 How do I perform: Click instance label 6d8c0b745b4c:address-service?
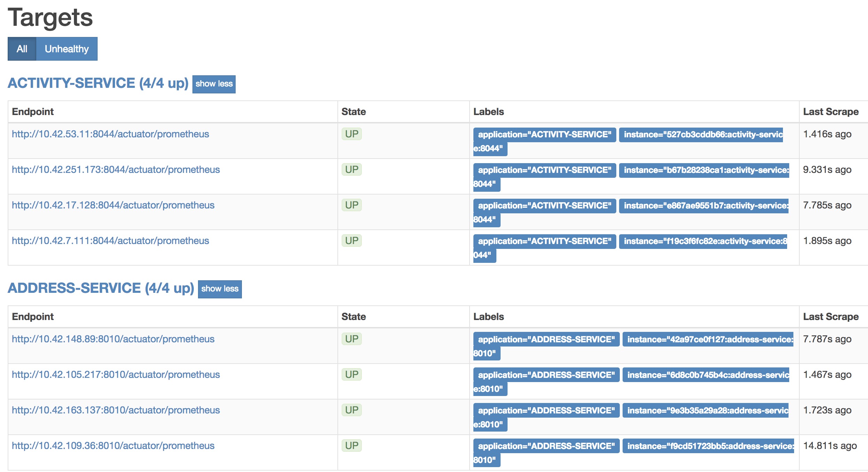click(x=706, y=375)
